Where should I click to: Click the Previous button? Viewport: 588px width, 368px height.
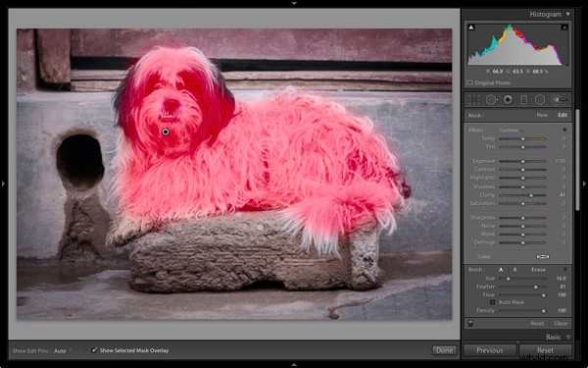[490, 350]
